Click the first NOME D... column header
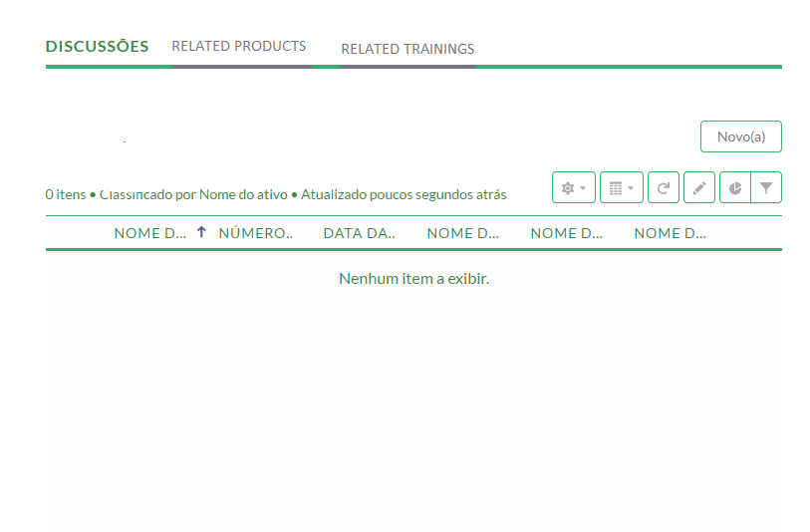Image resolution: width=810 pixels, height=532 pixels. tap(150, 233)
